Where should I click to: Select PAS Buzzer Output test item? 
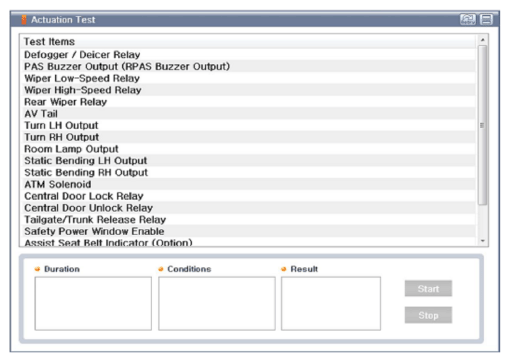pyautogui.click(x=248, y=66)
